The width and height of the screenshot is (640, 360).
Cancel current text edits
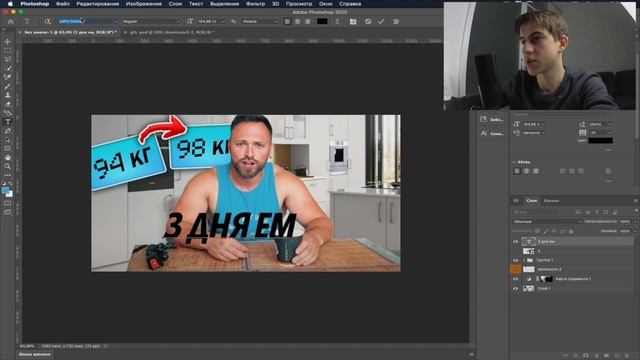click(x=368, y=21)
